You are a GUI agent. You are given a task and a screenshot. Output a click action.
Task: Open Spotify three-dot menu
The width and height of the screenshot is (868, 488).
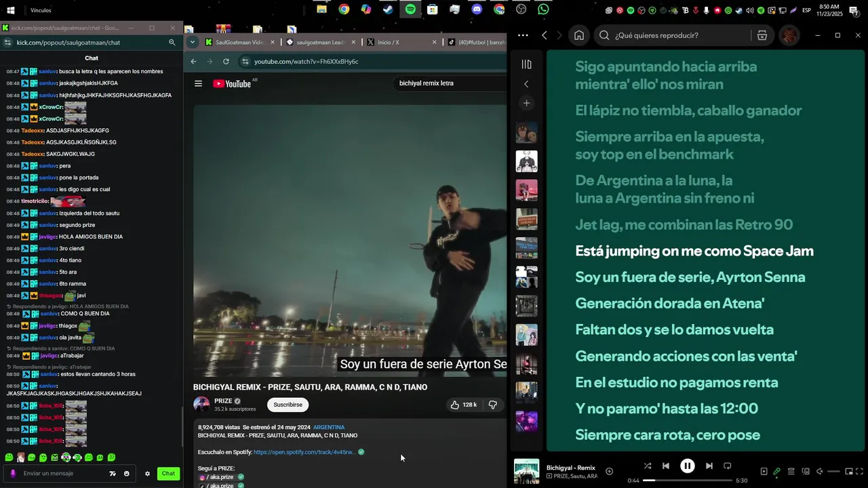pyautogui.click(x=522, y=35)
